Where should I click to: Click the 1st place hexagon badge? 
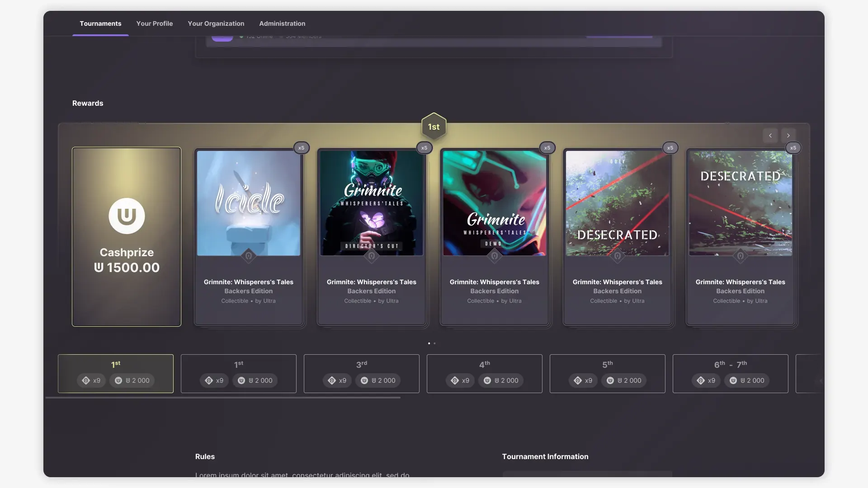click(434, 127)
